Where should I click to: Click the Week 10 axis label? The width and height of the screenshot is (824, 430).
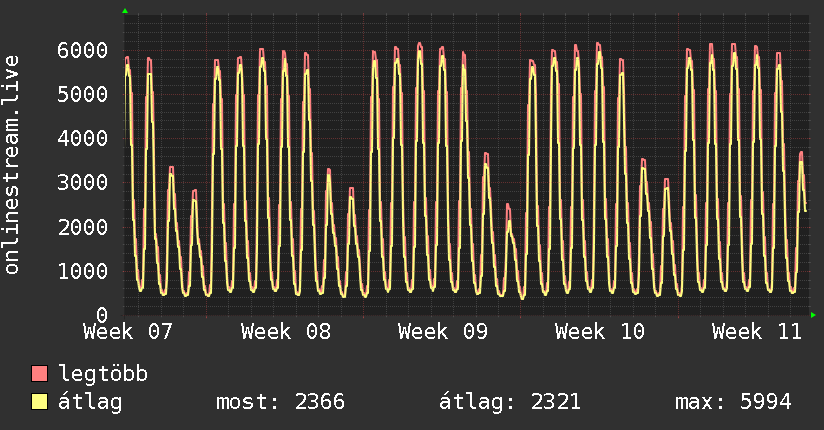pos(600,332)
